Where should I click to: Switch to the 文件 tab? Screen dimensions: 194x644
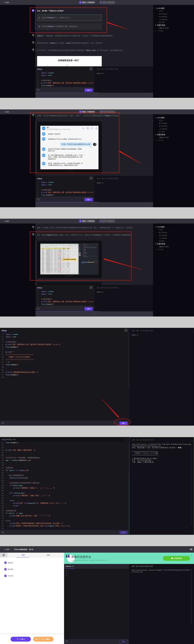(48, 555)
